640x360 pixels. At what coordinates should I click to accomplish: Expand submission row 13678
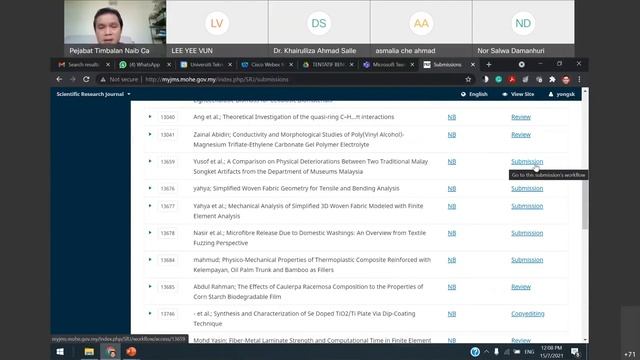(150, 233)
